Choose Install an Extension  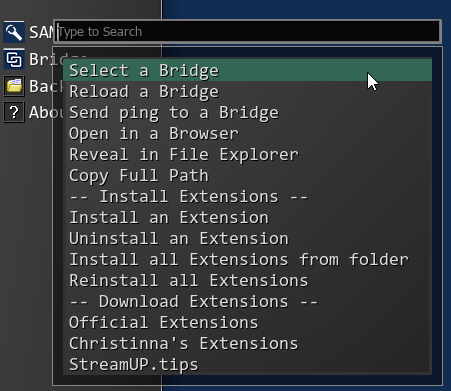[247, 217]
